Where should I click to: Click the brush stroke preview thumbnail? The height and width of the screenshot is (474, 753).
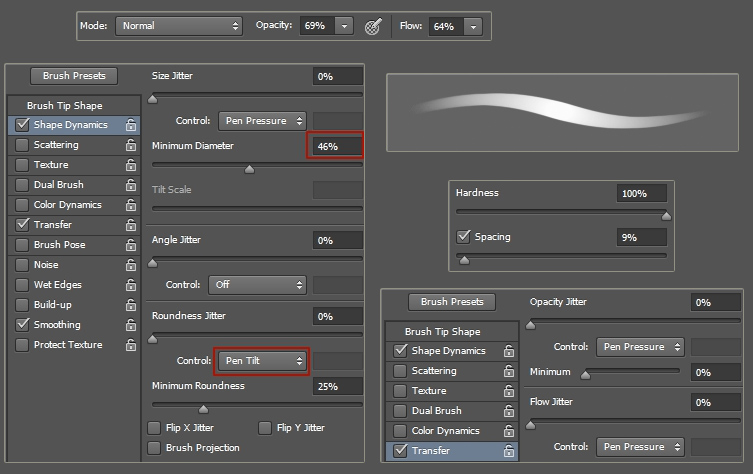[562, 113]
